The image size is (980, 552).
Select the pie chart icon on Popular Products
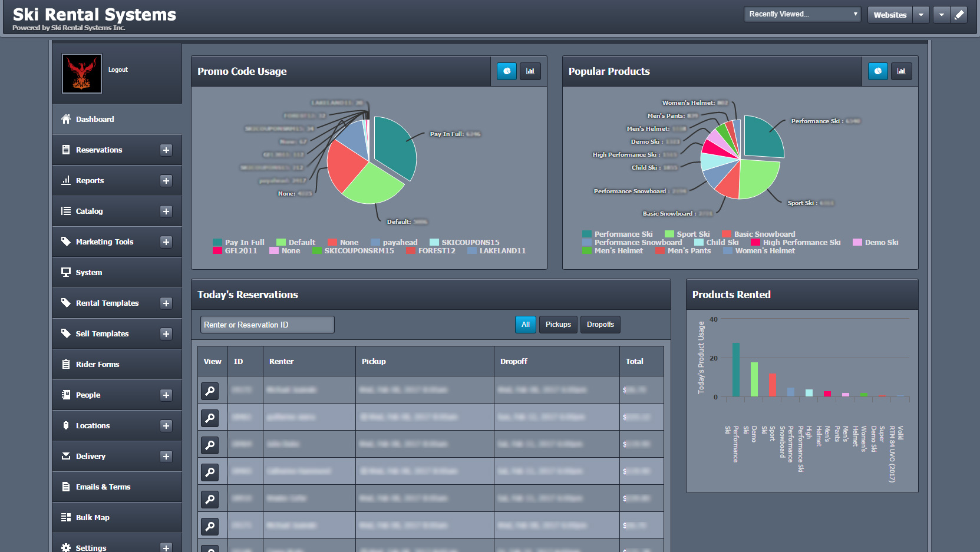tap(877, 71)
